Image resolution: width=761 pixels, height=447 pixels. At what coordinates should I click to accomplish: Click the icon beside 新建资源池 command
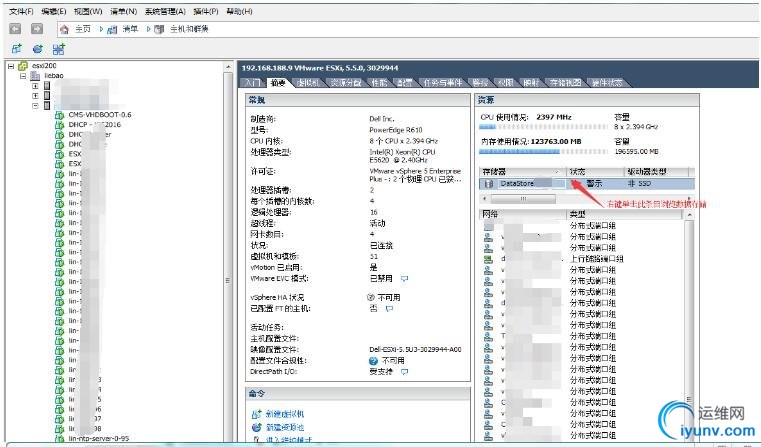(x=256, y=428)
